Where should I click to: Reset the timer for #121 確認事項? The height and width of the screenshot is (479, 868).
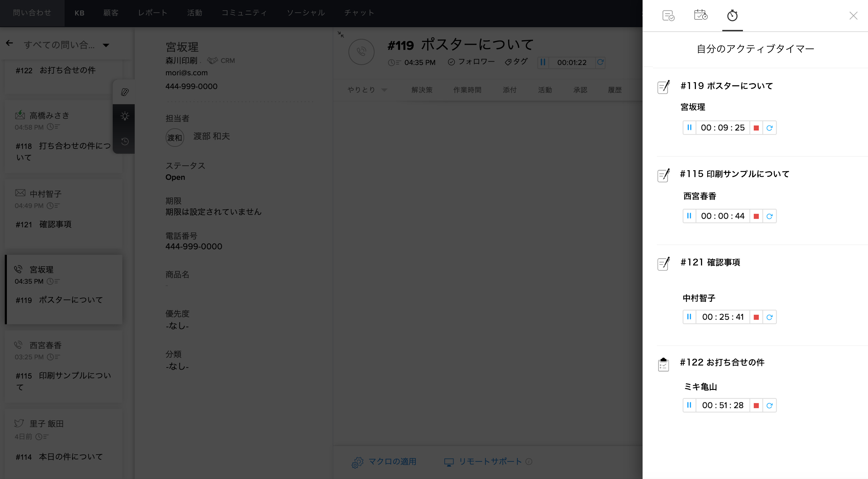[x=770, y=317]
